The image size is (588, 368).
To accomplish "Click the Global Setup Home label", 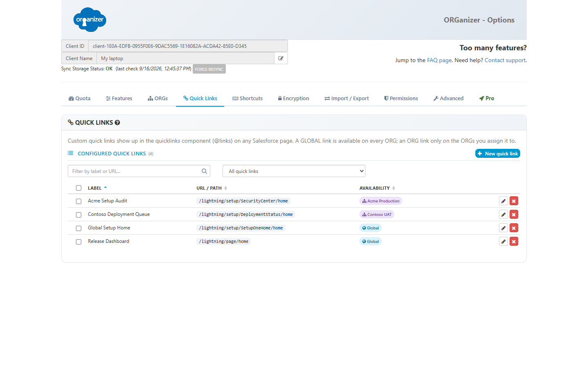I will [x=109, y=228].
